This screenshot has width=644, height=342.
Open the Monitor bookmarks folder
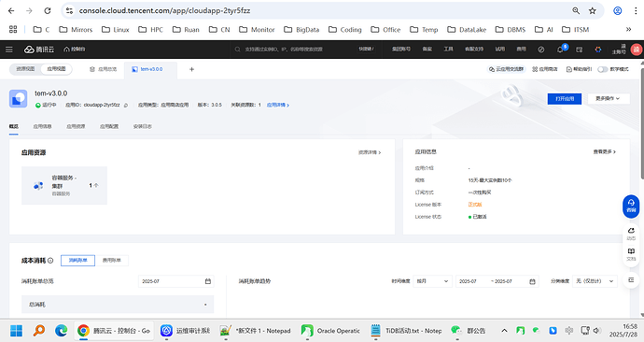(257, 30)
